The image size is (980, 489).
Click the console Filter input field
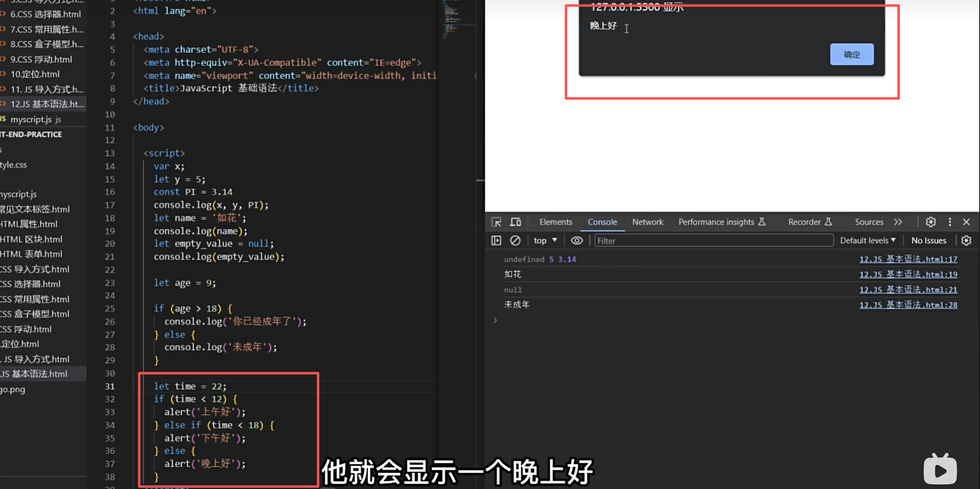713,241
